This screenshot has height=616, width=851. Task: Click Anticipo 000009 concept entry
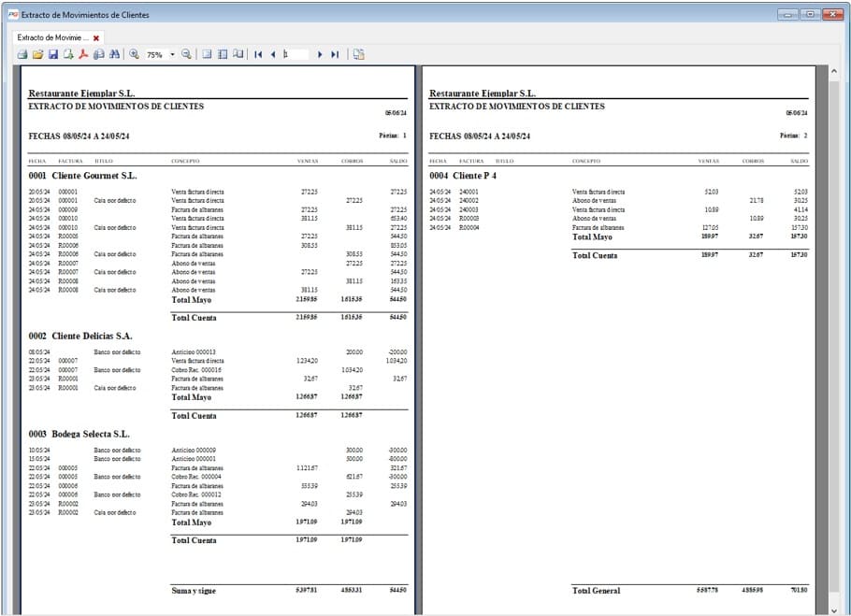click(x=194, y=450)
